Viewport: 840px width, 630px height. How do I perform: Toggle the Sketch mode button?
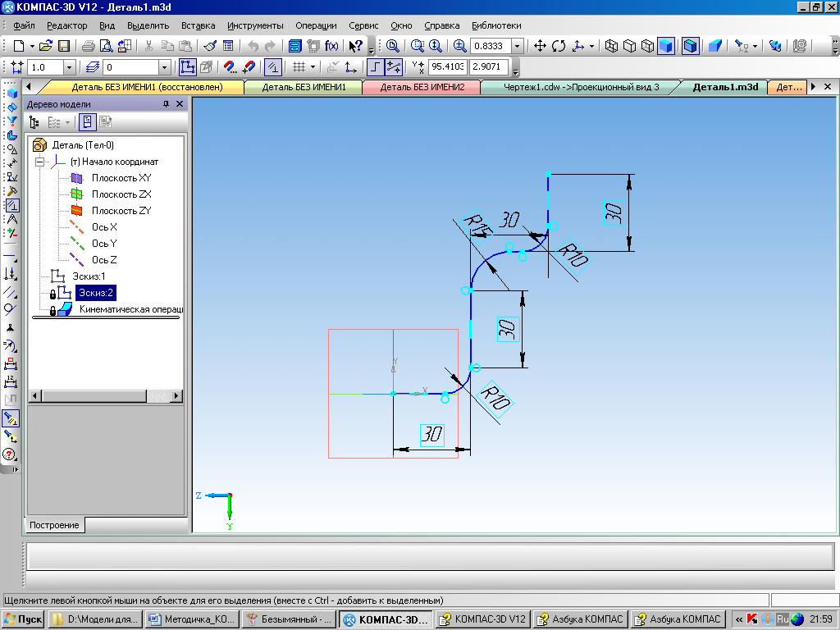click(188, 67)
